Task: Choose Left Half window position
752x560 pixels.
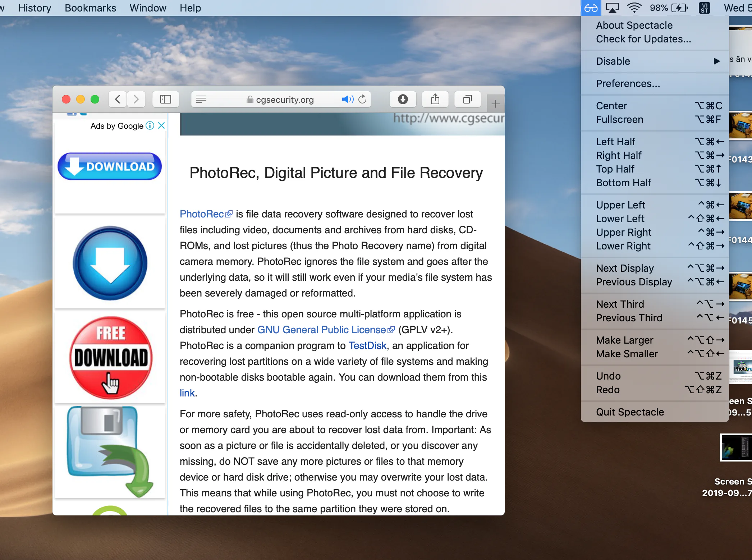Action: 655,142
